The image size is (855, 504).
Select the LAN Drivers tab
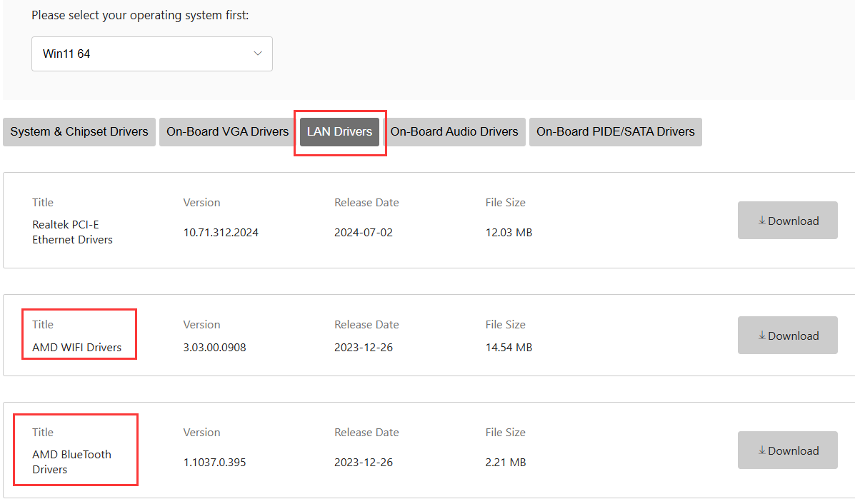point(339,132)
